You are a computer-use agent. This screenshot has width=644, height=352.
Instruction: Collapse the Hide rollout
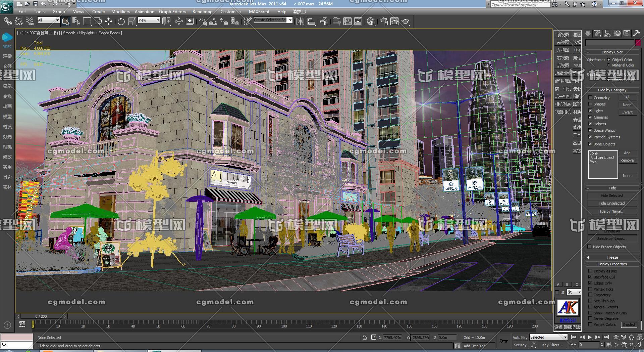(x=612, y=188)
